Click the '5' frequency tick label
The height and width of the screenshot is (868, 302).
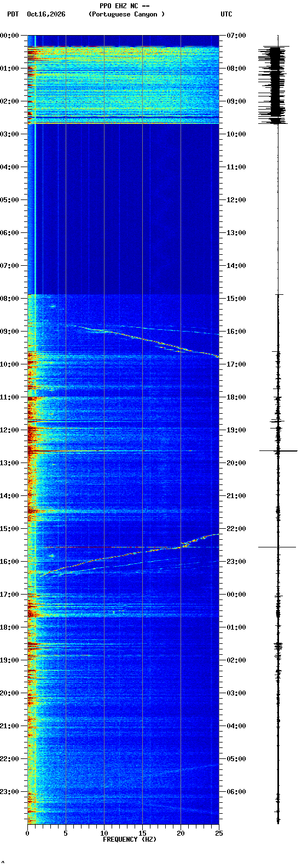point(66,833)
